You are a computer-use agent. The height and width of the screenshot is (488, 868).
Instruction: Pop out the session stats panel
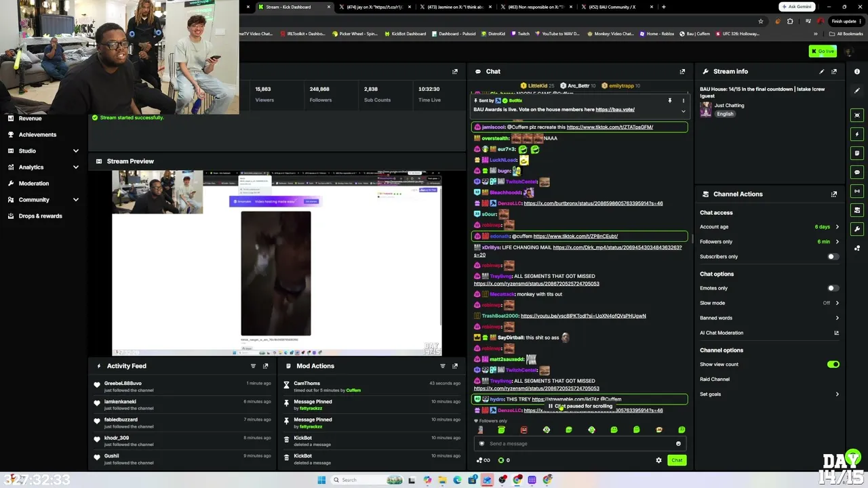pyautogui.click(x=455, y=71)
